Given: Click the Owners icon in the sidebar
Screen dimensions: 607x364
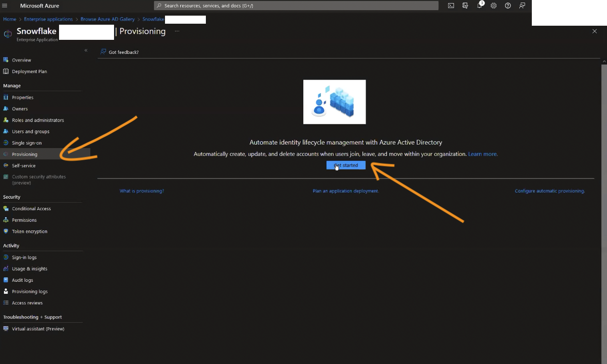Looking at the screenshot, I should (x=6, y=109).
